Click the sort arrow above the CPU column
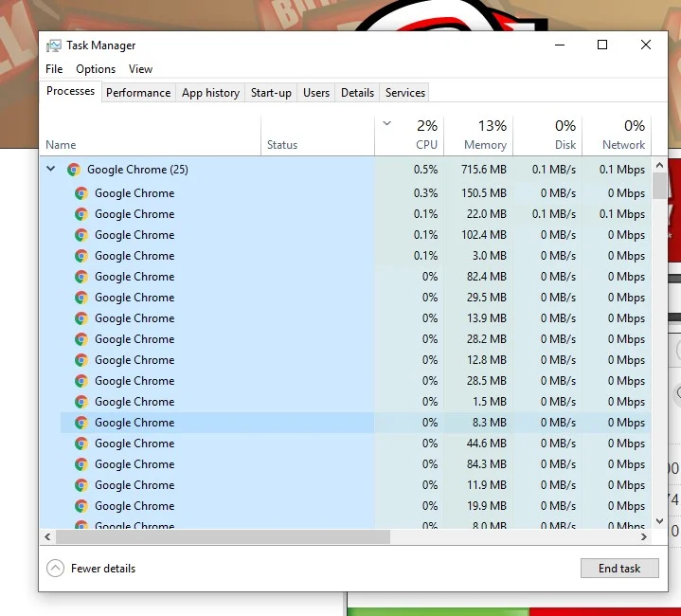Screen dimensions: 681x616 (x=387, y=124)
